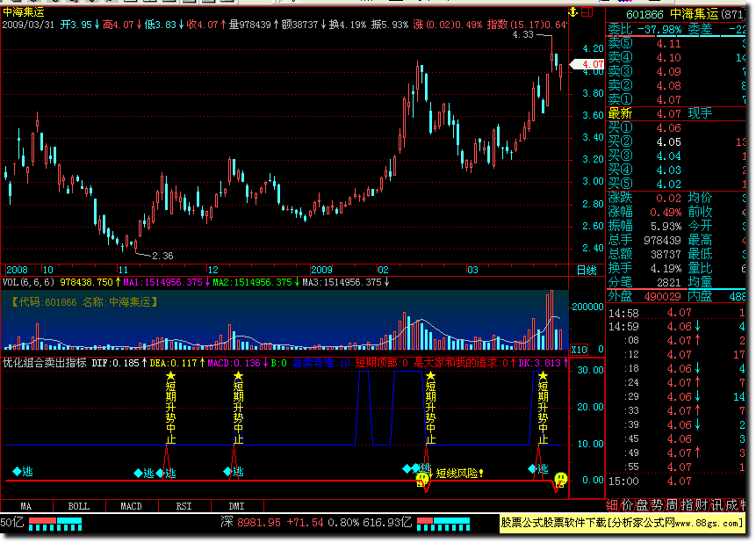
Task: Open the 讯 tab in quote panel
Action: coord(716,505)
